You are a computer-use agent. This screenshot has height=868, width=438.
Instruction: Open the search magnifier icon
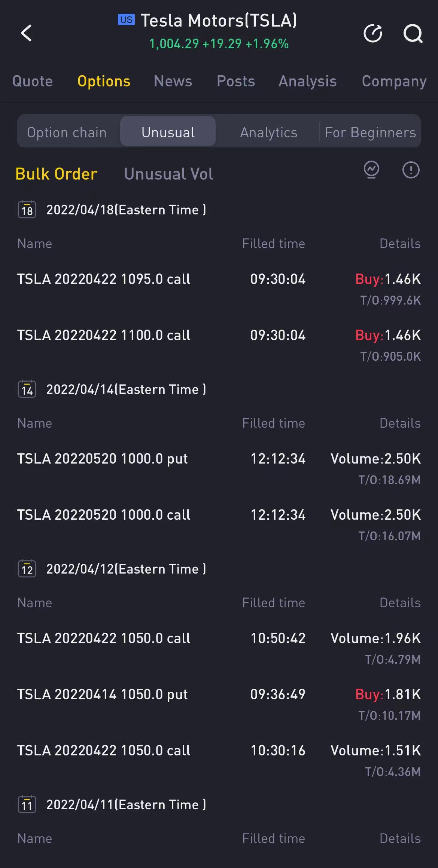(x=413, y=34)
